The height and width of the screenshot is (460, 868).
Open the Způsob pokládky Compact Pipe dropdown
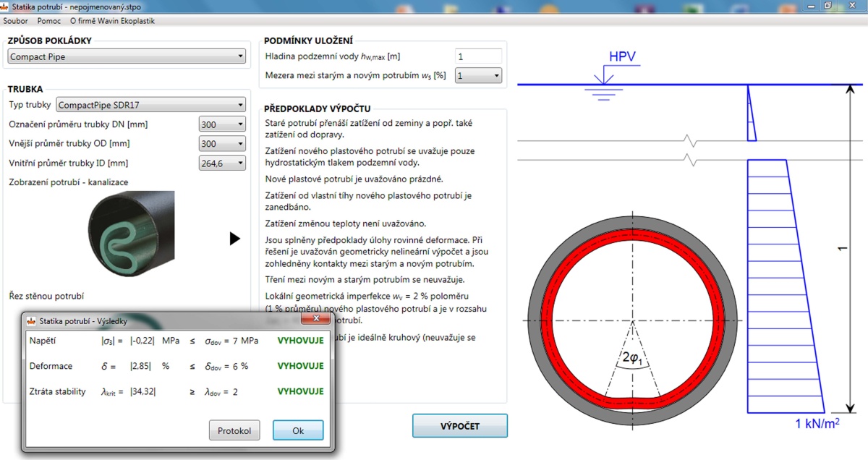(x=127, y=56)
